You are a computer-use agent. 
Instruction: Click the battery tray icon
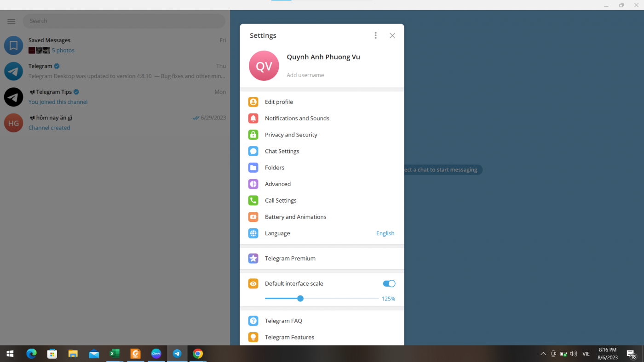(563, 354)
